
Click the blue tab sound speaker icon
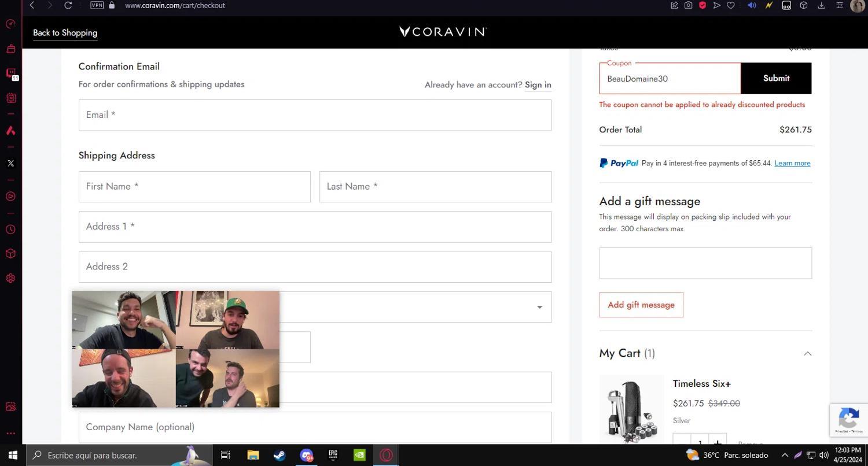pos(752,5)
